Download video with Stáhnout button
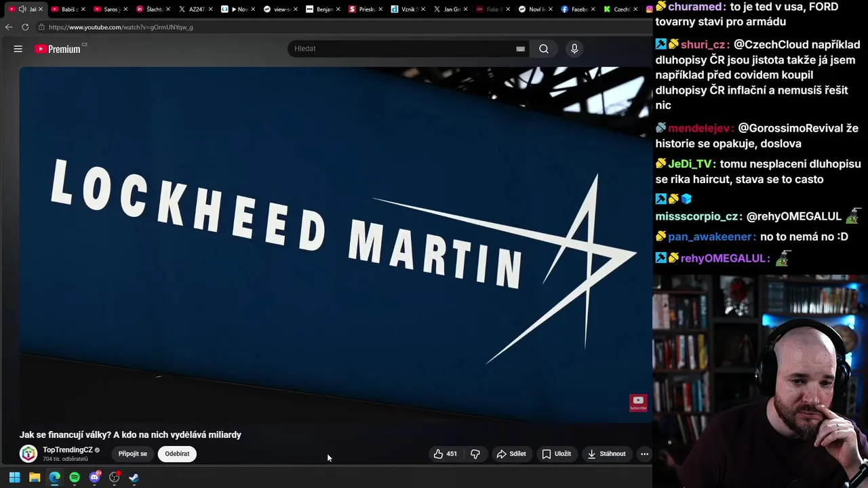Viewport: 868px width, 488px height. point(607,454)
